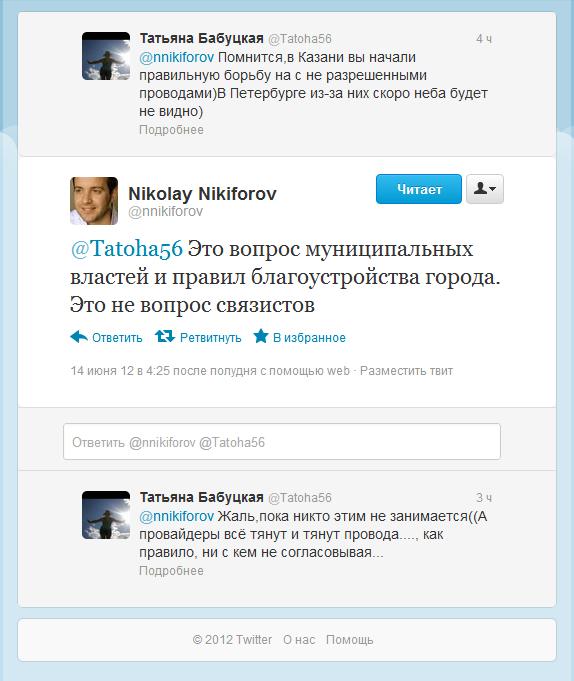This screenshot has height=681, width=574.
Task: Open the @Tatoha56 mention in main tweet
Action: coord(126,249)
